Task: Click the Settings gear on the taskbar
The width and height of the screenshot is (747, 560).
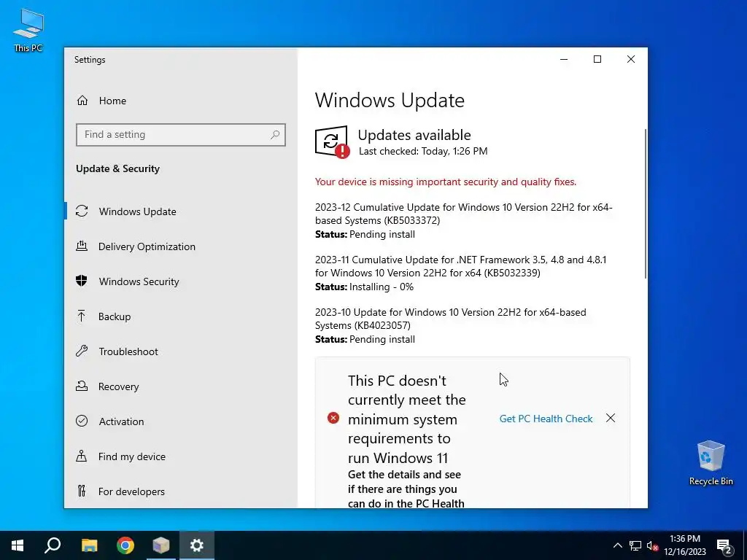Action: (197, 545)
